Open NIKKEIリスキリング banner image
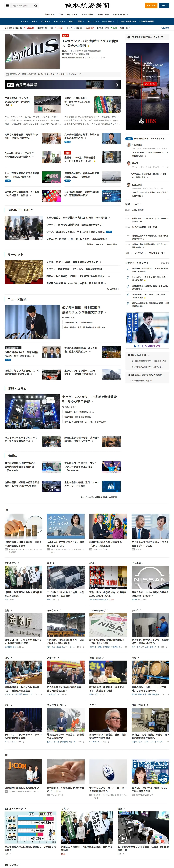 [x=147, y=330]
